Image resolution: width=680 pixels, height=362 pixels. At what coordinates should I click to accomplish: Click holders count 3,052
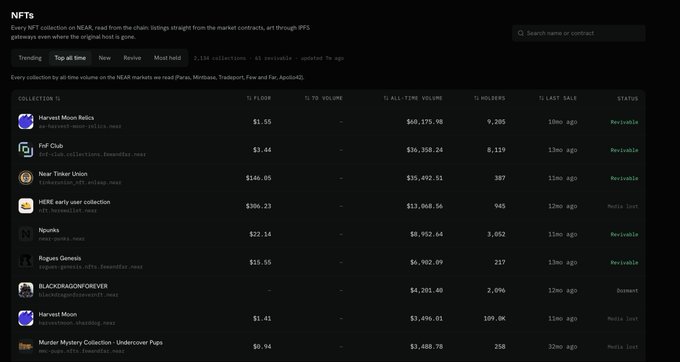tap(496, 234)
